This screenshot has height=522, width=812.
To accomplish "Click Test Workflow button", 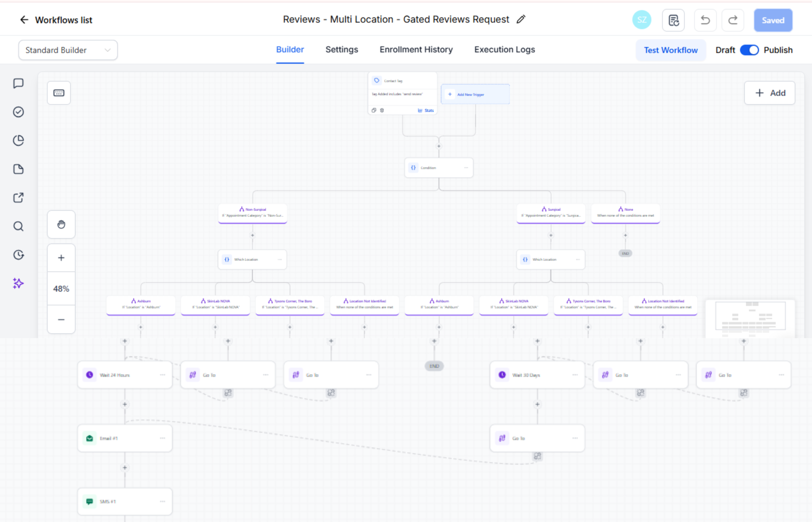I will 671,50.
